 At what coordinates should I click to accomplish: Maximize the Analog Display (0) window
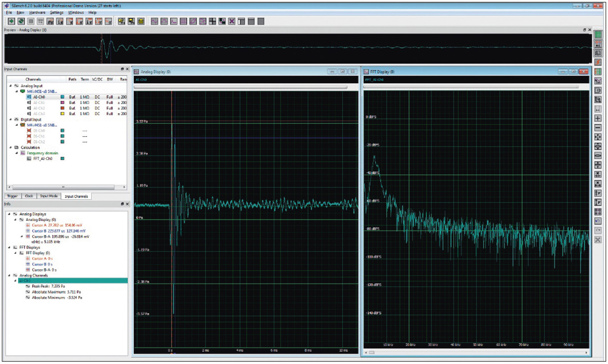click(x=343, y=72)
